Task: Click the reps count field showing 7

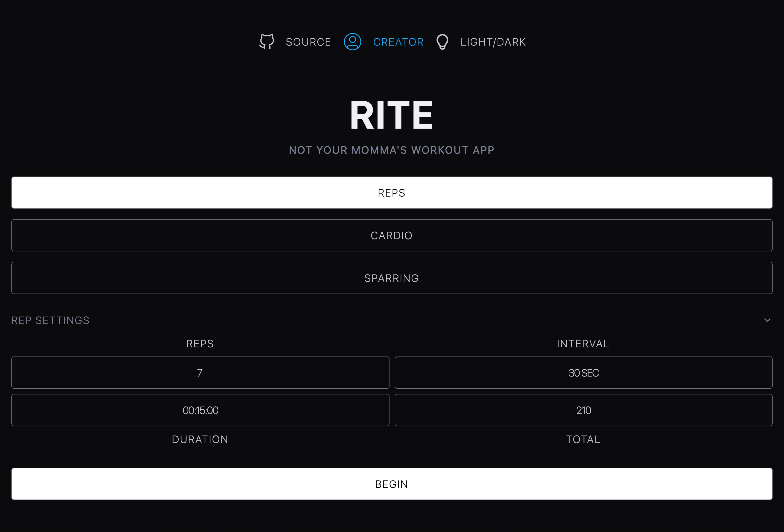Action: point(200,373)
